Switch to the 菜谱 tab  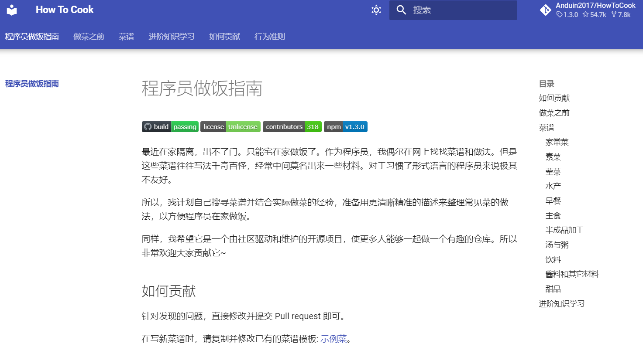coord(126,37)
